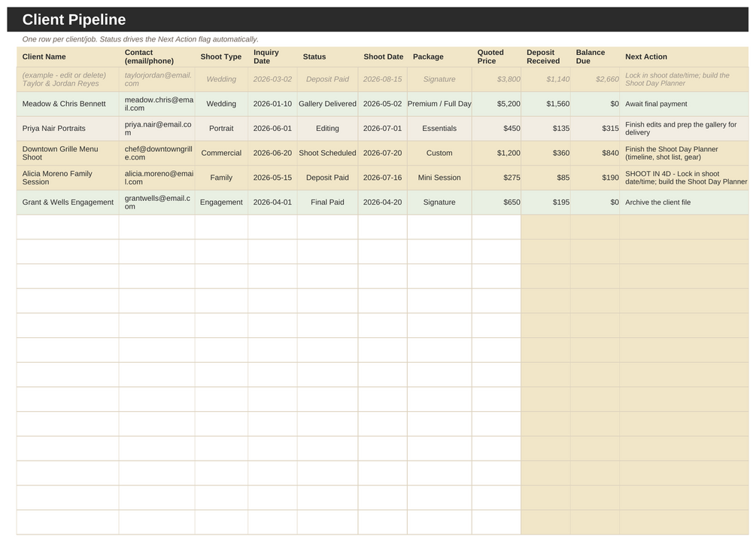Click the grantwells@email.com contact cell
The width and height of the screenshot is (756, 542).
tap(156, 202)
